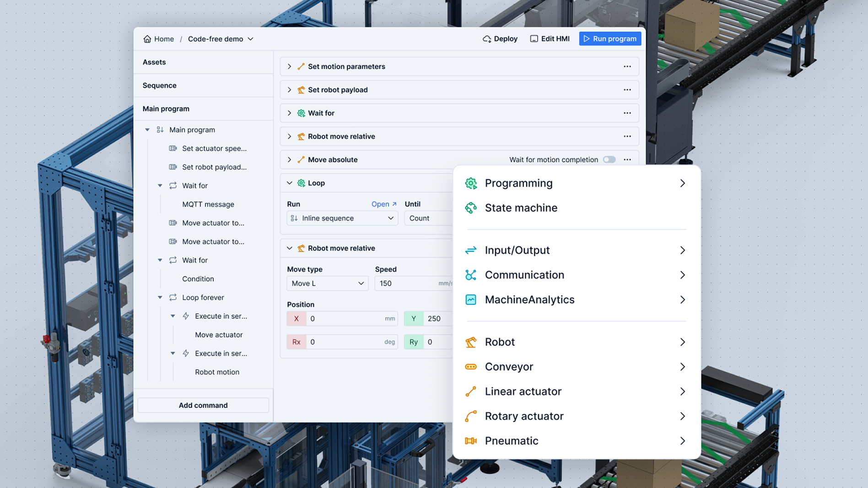Open the Communication command category
Viewport: 868px width, 488px height.
[524, 275]
